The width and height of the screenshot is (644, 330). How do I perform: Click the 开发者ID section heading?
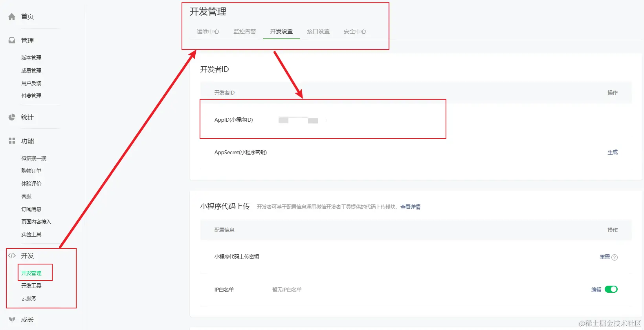click(x=215, y=69)
